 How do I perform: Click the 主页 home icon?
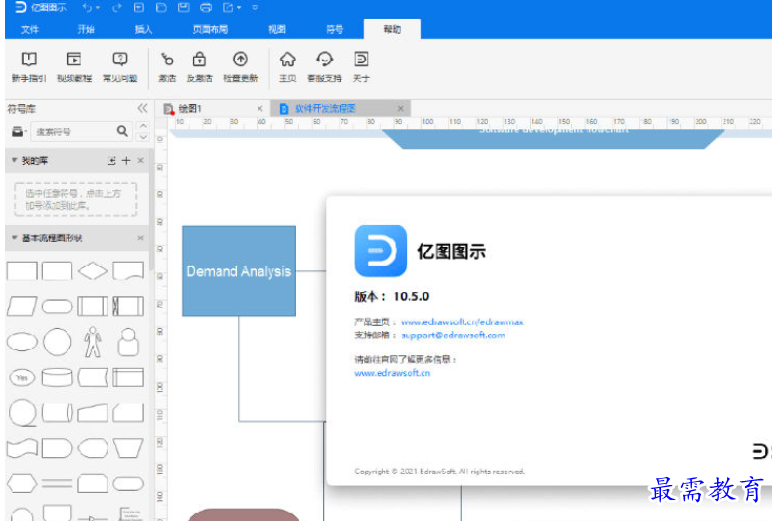[x=288, y=66]
